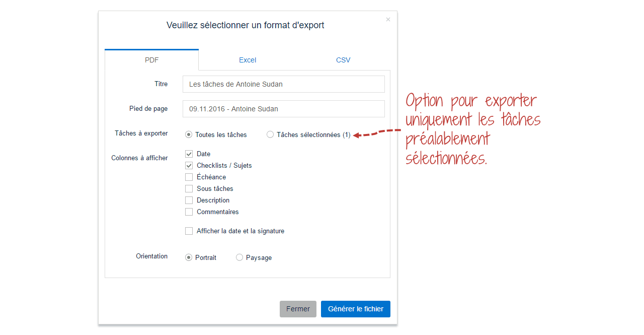The width and height of the screenshot is (644, 335).
Task: Select the PDF tab
Action: pyautogui.click(x=151, y=60)
